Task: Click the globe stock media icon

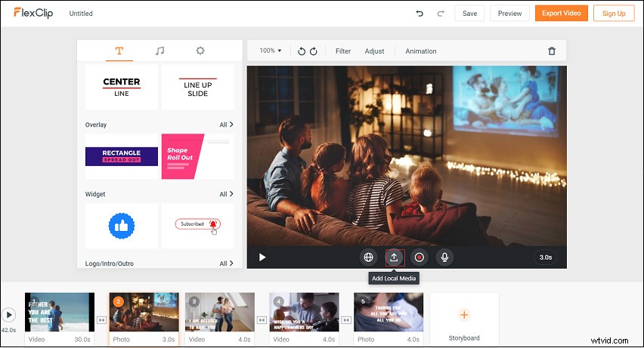Action: pyautogui.click(x=368, y=257)
